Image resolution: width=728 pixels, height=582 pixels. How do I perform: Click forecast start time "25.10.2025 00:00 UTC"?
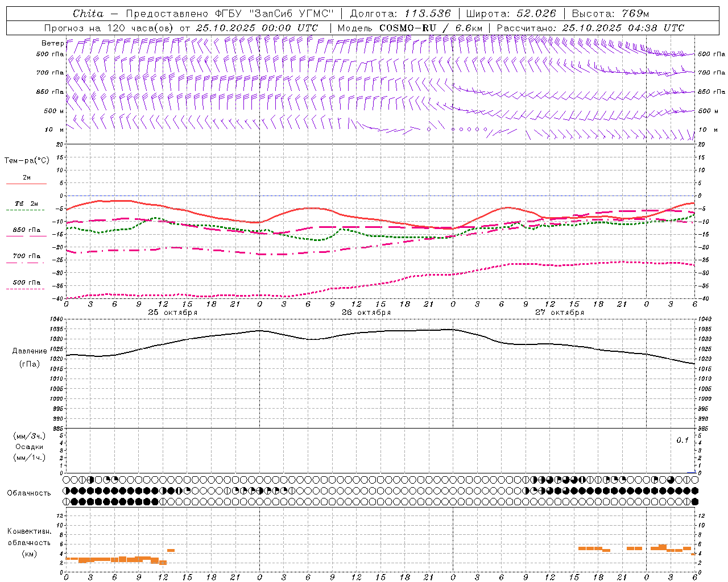point(257,28)
